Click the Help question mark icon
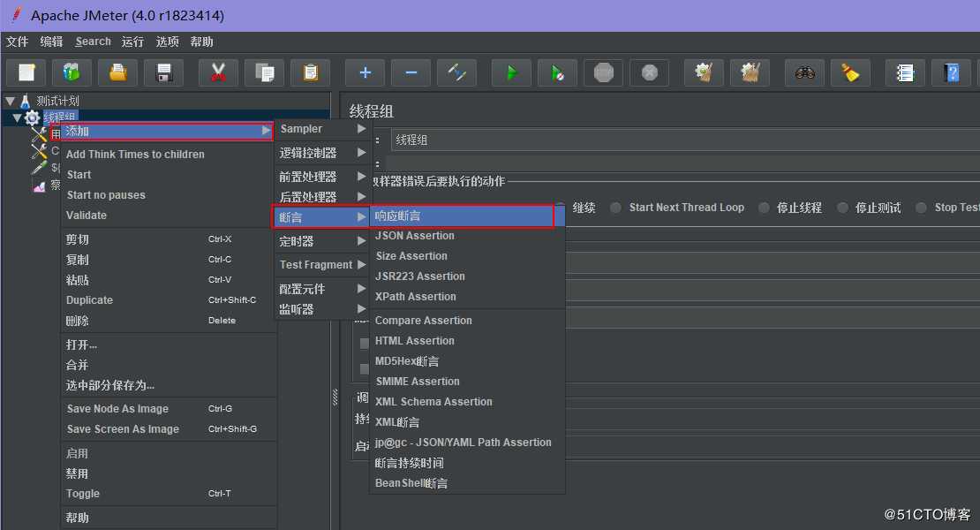The width and height of the screenshot is (980, 530). coord(951,73)
